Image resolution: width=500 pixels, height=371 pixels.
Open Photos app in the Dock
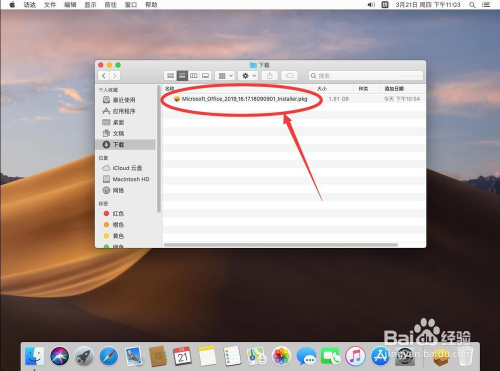pos(281,356)
